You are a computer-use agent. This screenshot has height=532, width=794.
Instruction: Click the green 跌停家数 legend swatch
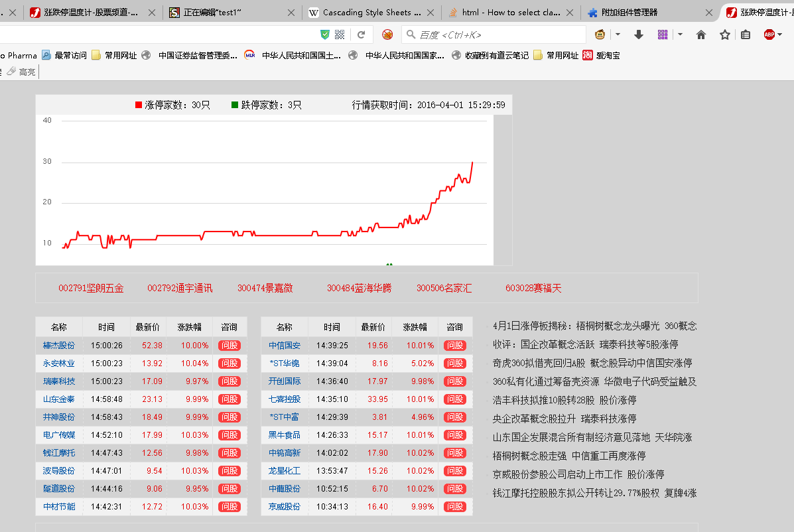pyautogui.click(x=234, y=105)
